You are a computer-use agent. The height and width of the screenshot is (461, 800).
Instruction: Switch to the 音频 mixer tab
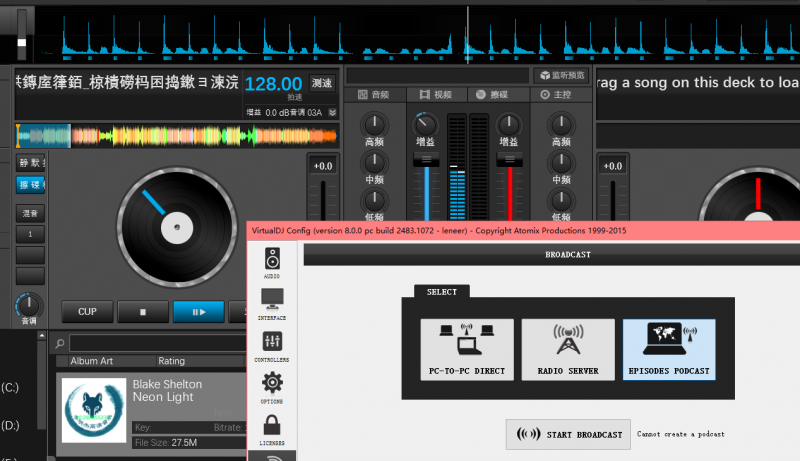373,95
